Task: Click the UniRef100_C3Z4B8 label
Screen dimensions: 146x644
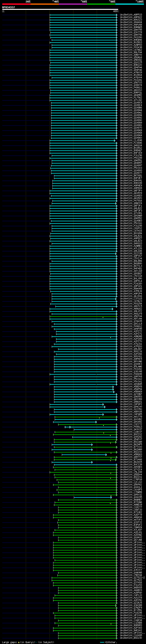Action: tap(131, 623)
